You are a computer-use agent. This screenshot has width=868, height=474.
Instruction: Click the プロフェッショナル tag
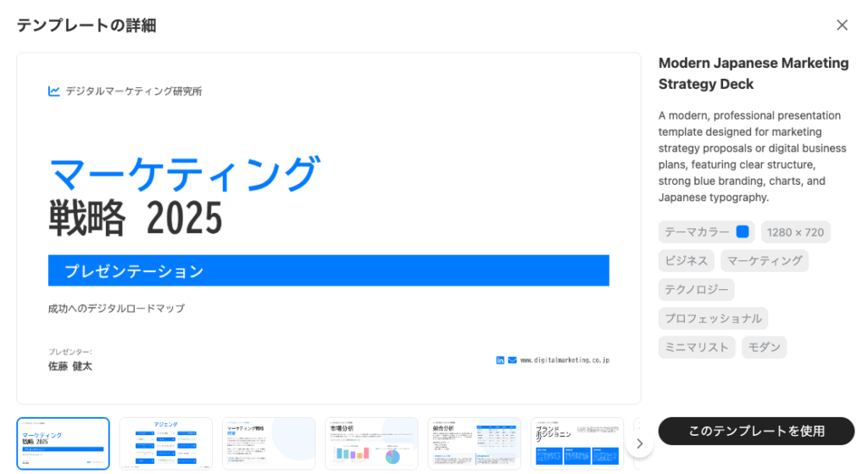713,318
